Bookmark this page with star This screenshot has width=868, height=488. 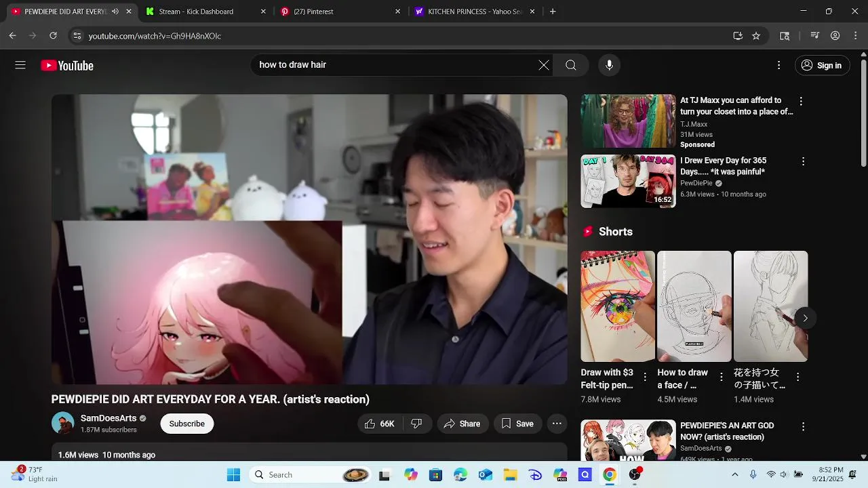[x=756, y=36]
